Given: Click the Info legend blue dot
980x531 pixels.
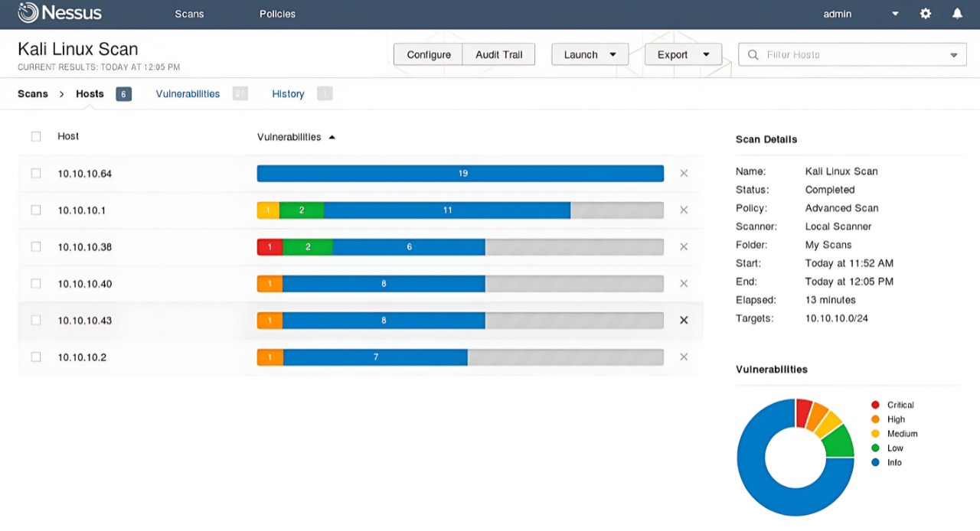Looking at the screenshot, I should tap(875, 463).
